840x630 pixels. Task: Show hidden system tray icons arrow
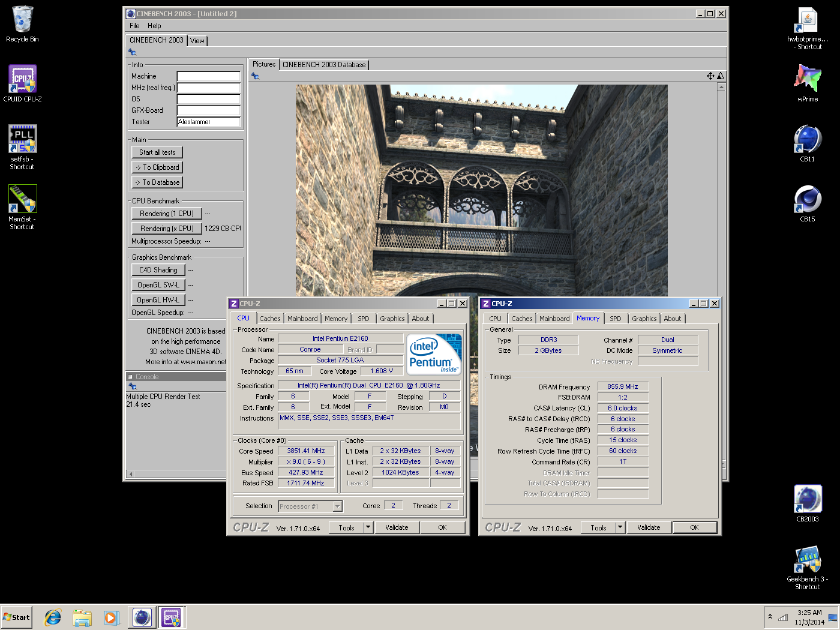[770, 617]
